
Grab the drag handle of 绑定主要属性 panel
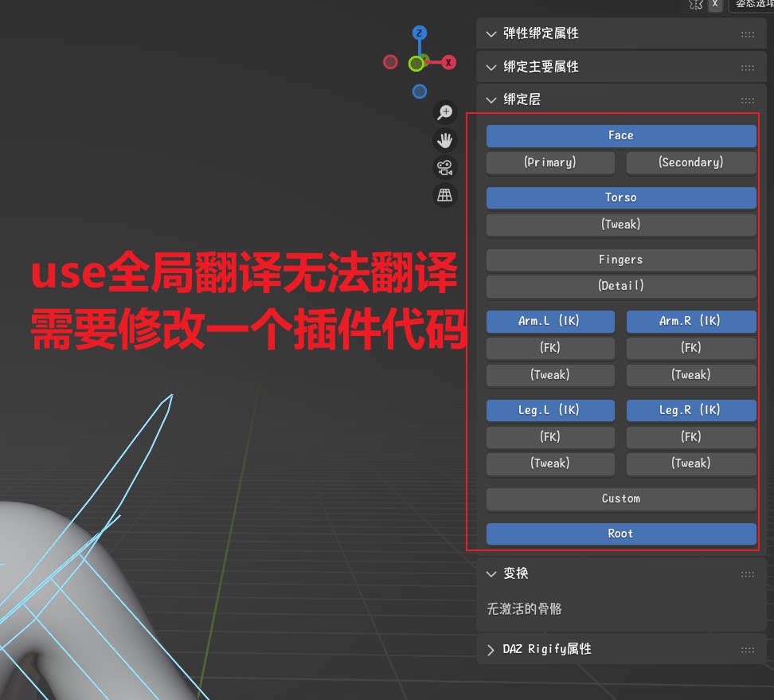tap(748, 68)
